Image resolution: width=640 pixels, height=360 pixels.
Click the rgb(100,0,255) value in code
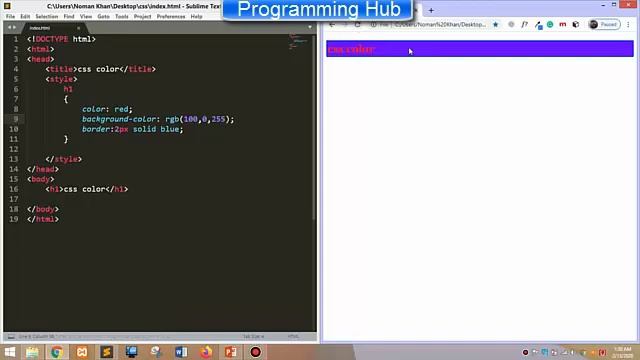click(x=197, y=119)
